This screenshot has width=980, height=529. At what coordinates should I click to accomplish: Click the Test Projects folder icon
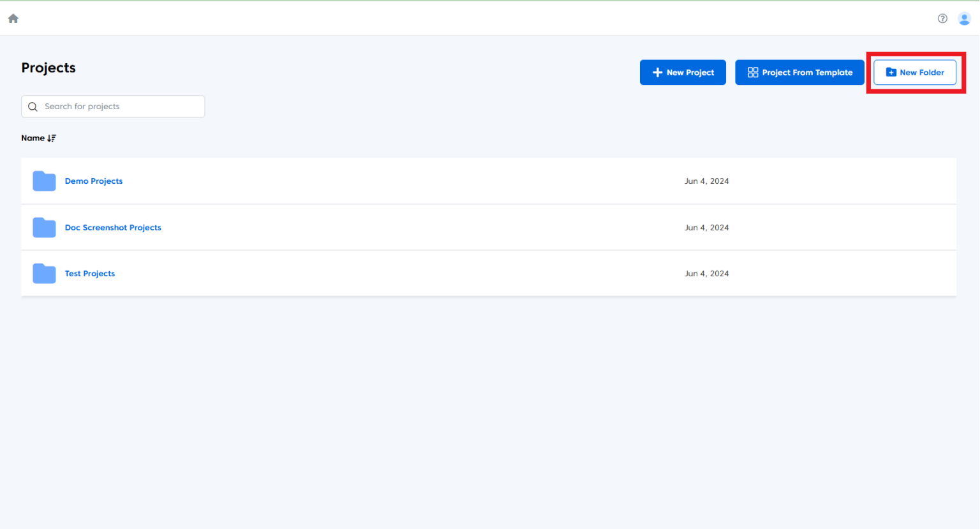click(44, 274)
